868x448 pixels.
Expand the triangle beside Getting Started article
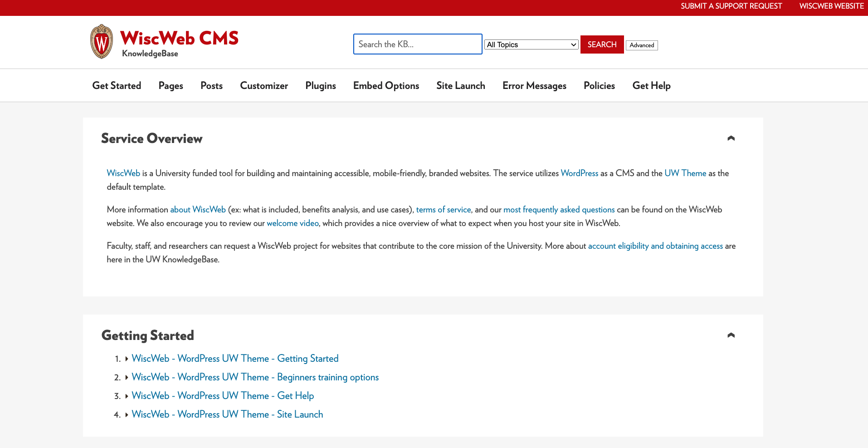(127, 359)
